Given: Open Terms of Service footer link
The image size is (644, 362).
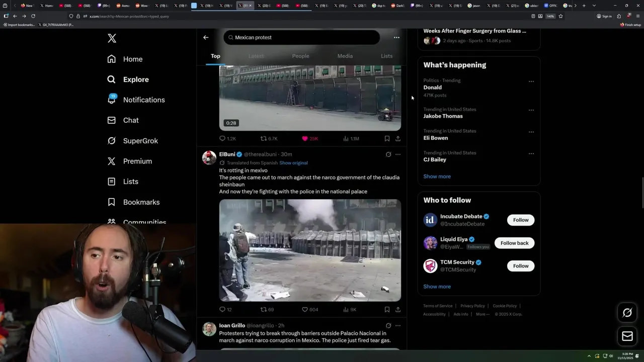Looking at the screenshot, I should pyautogui.click(x=438, y=306).
